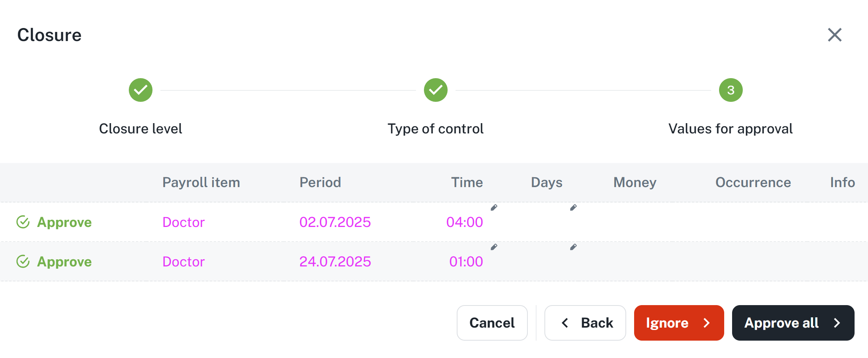This screenshot has height=358, width=868.
Task: Select step 3 Values for approval circle
Action: 731,90
